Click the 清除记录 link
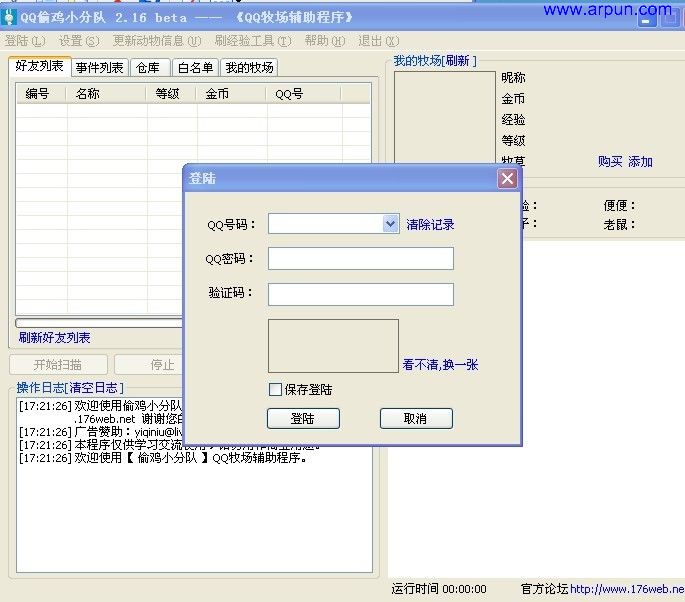The width and height of the screenshot is (685, 602). [430, 225]
